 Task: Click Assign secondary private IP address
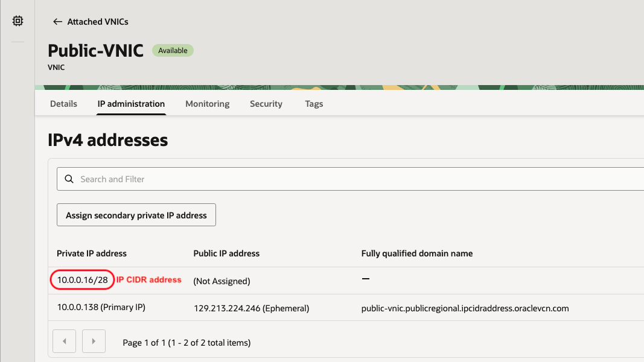pyautogui.click(x=136, y=214)
